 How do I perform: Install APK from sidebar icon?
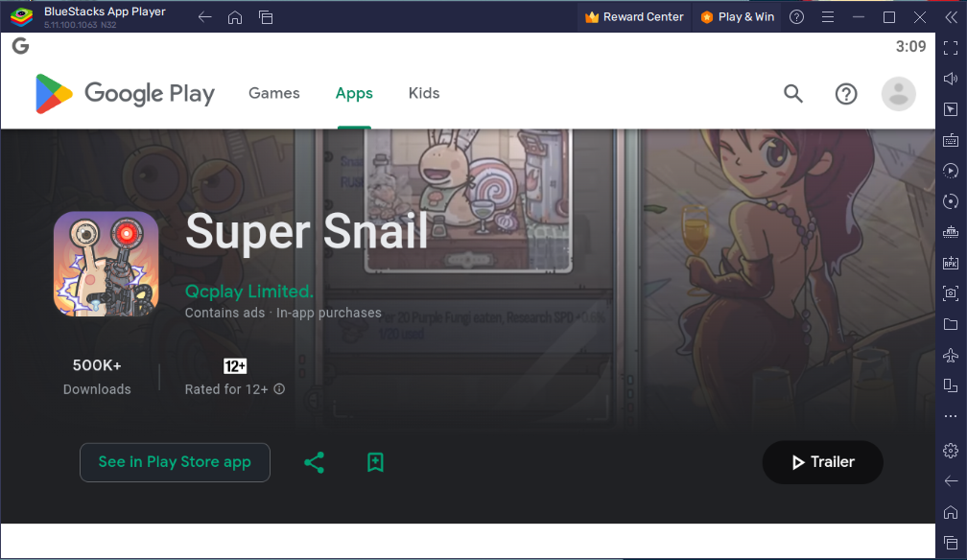click(951, 263)
